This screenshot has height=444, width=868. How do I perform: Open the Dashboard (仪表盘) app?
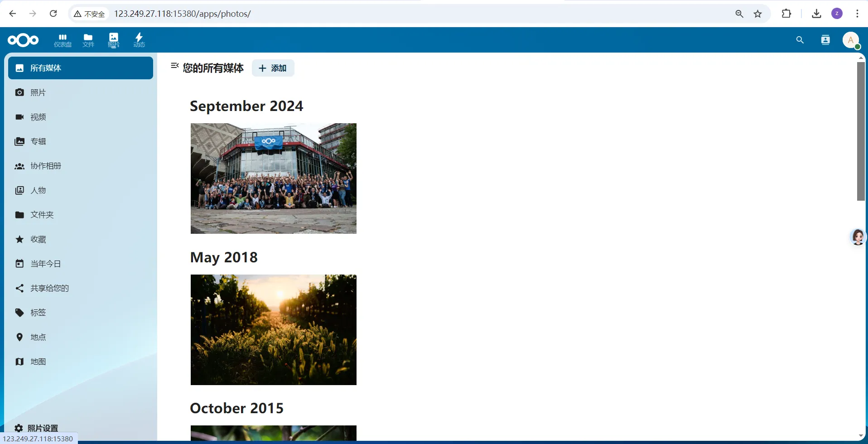click(x=63, y=40)
